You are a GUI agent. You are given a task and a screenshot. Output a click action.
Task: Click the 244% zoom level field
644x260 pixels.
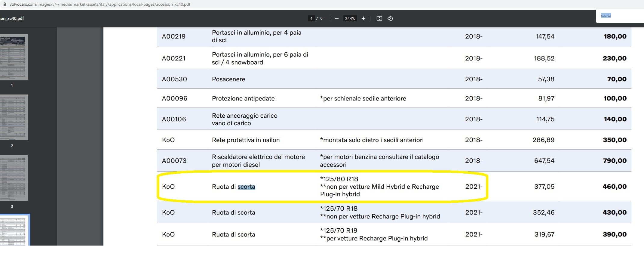(350, 18)
